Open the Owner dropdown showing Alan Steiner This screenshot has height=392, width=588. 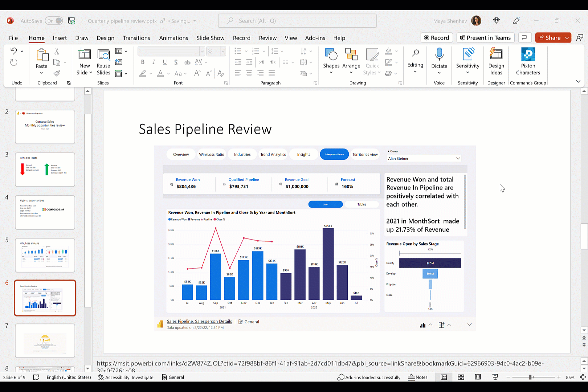coord(424,158)
